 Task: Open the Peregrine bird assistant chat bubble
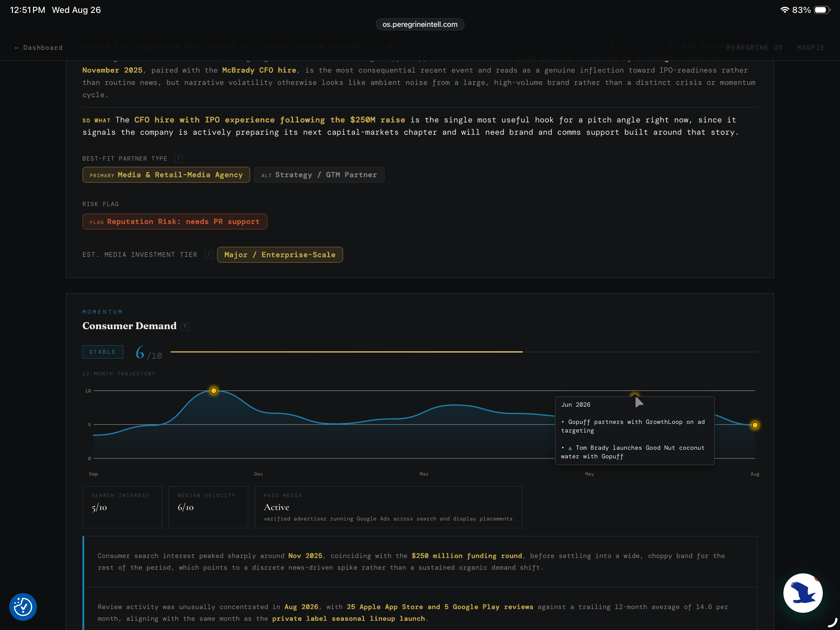(x=803, y=593)
